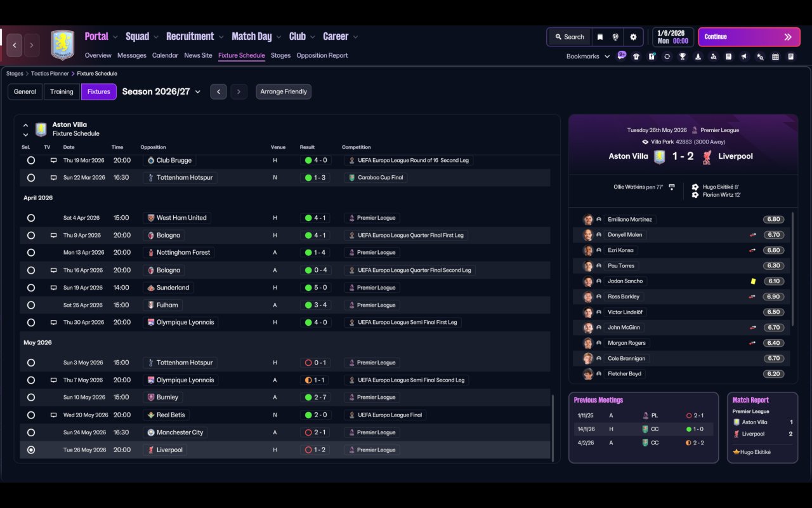Open the calendar grid bookmark icon
812x508 pixels.
(x=775, y=57)
